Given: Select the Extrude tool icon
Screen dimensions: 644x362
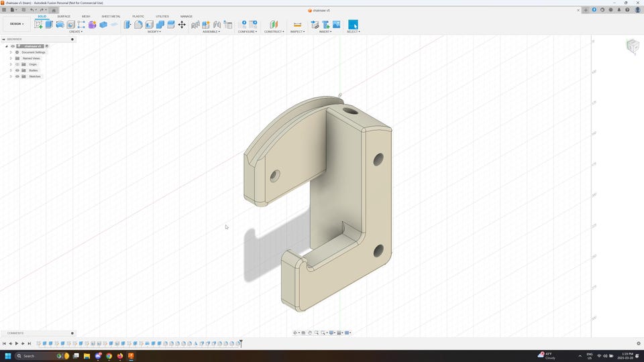Looking at the screenshot, I should pos(49,25).
